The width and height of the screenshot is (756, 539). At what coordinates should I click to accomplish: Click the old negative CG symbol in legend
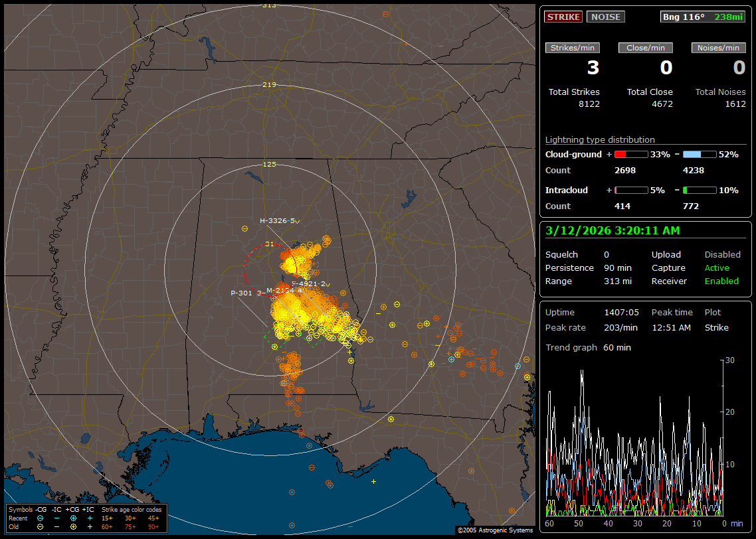click(40, 526)
